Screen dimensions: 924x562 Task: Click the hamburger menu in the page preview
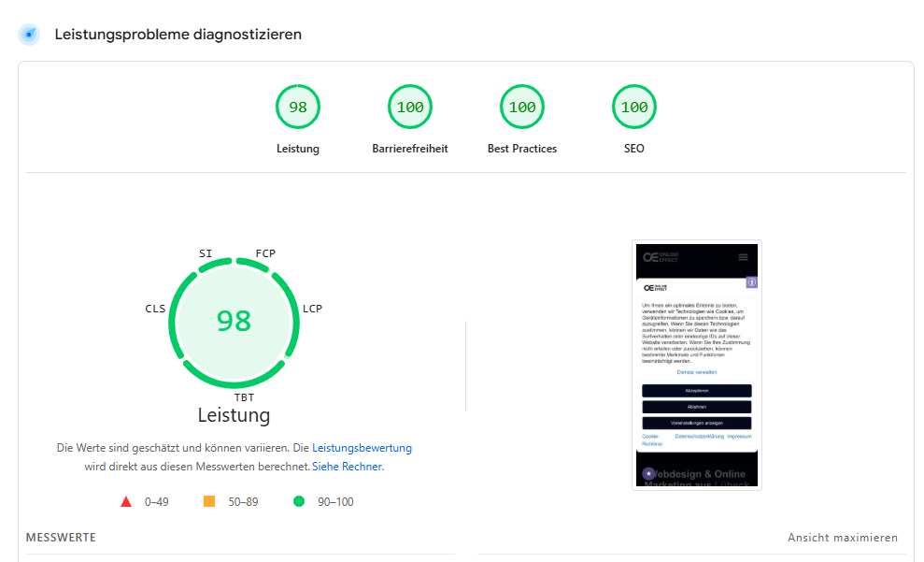[x=743, y=257]
